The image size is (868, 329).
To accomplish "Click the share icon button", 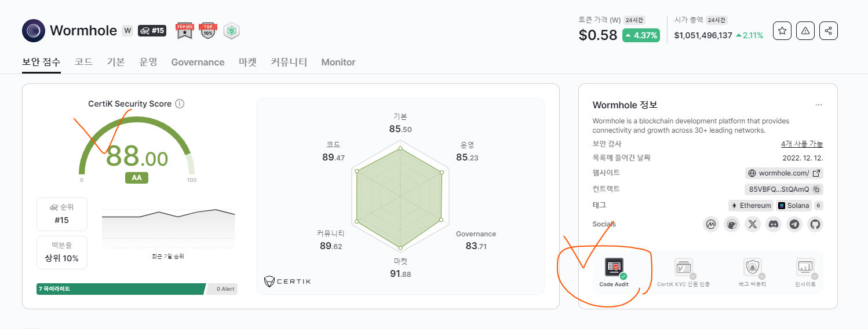I will coord(829,31).
